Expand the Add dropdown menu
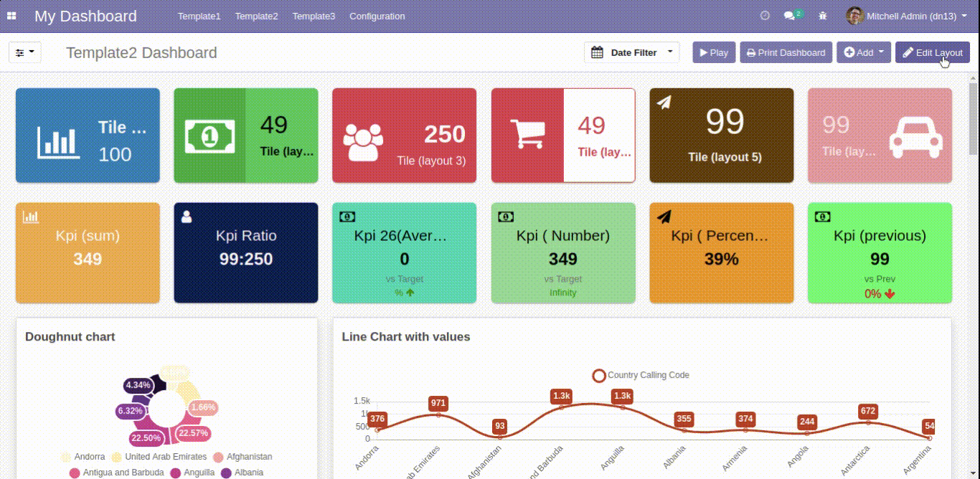This screenshot has width=980, height=479. (863, 52)
